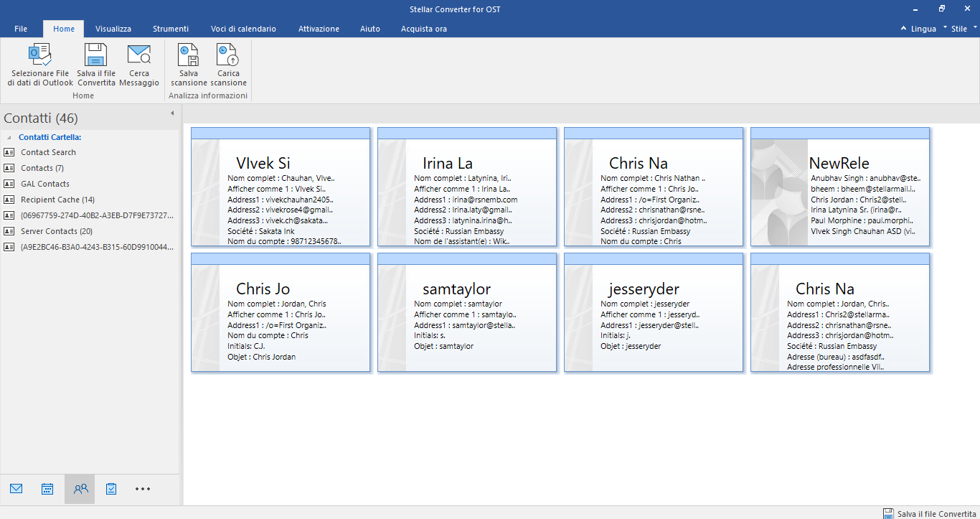Click 'Objet : Chris Jordan' text

click(261, 357)
